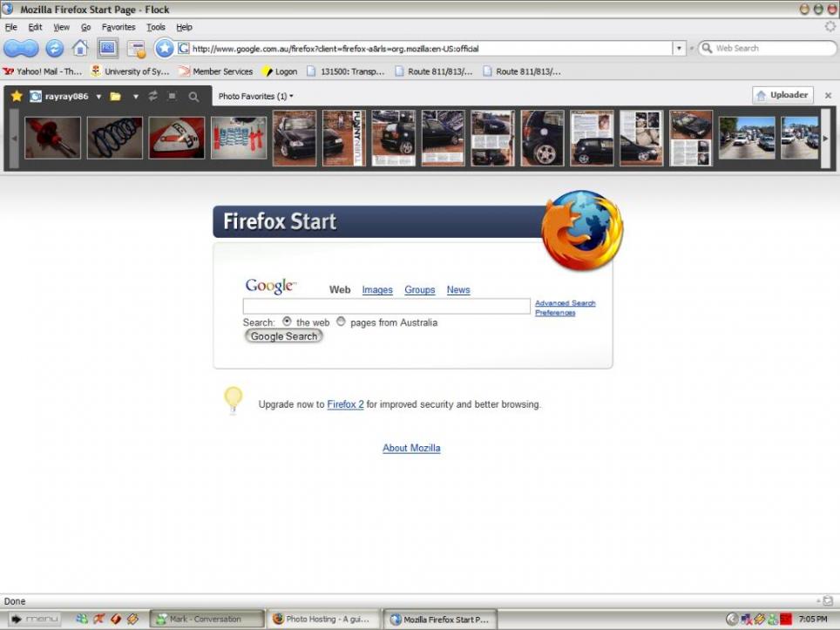Open the Tools menu

coord(156,27)
